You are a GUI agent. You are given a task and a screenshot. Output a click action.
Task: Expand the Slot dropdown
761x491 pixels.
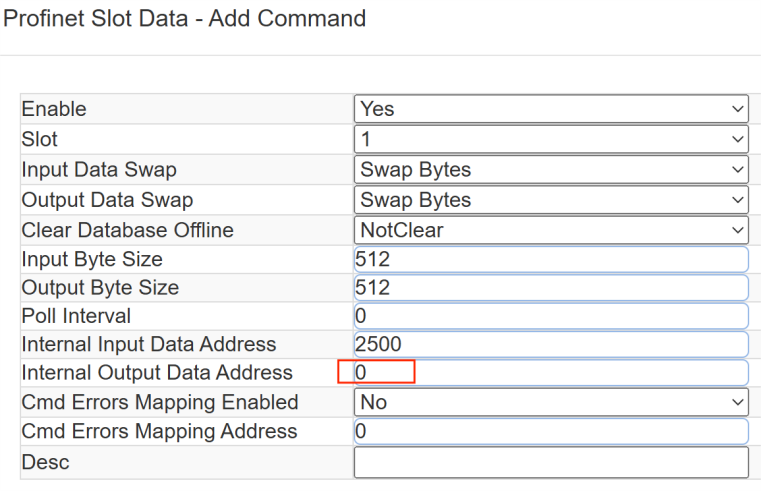tap(551, 139)
